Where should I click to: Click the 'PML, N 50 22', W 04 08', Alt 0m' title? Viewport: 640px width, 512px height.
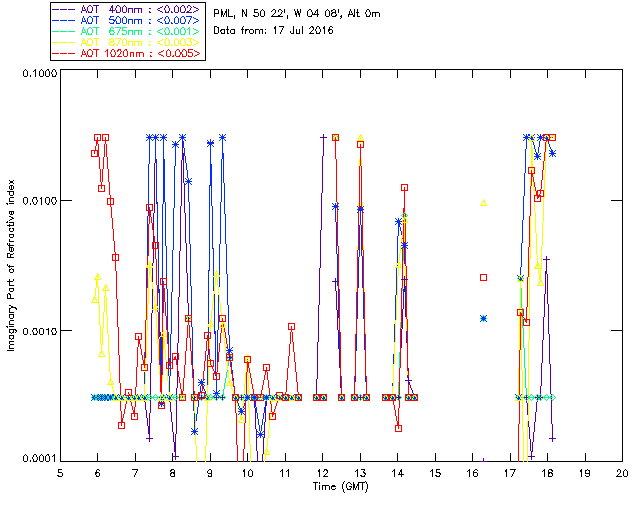click(297, 14)
